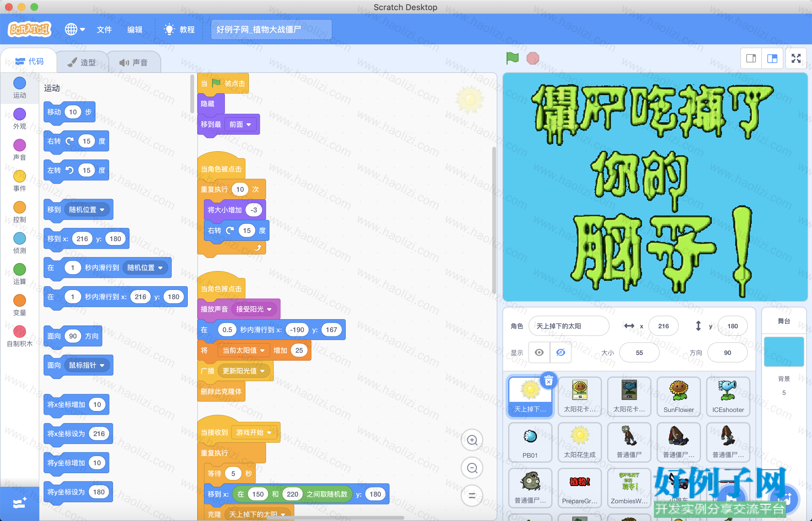The width and height of the screenshot is (812, 521).
Task: Select the ICEshooter sprite
Action: click(x=728, y=397)
